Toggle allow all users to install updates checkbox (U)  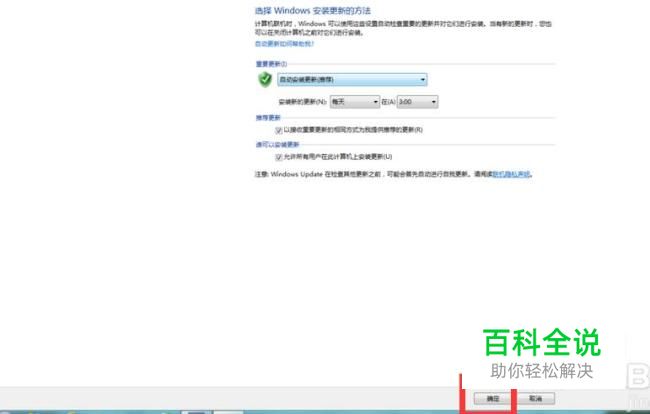279,157
